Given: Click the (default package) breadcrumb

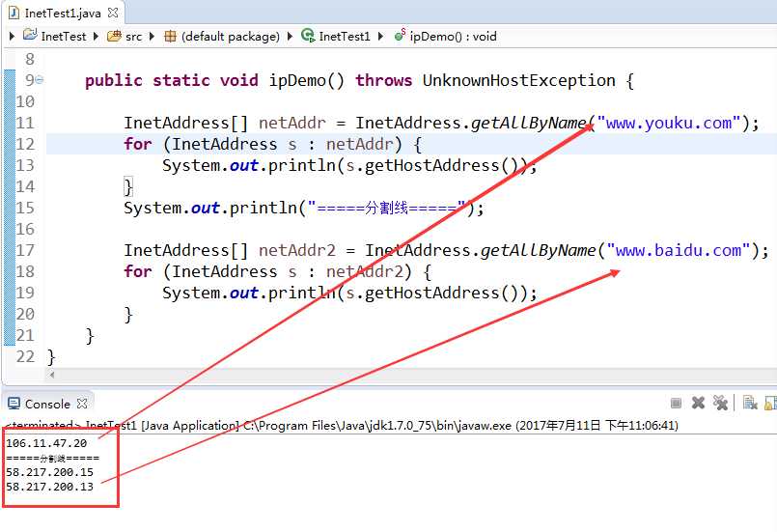Looking at the screenshot, I should [x=231, y=36].
